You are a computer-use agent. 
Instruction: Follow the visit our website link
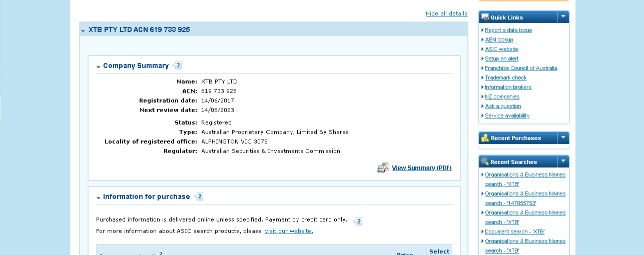point(289,231)
